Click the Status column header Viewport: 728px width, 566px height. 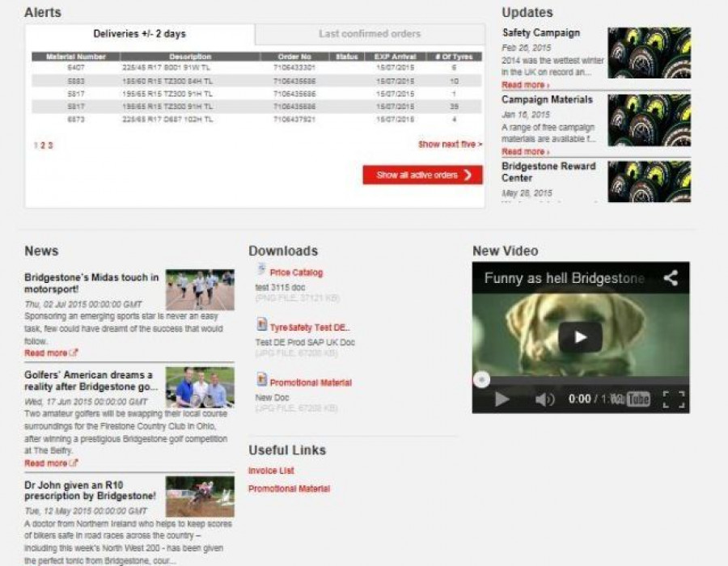point(346,57)
